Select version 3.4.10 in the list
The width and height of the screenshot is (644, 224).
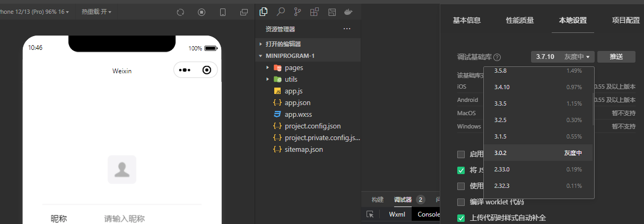tap(537, 87)
